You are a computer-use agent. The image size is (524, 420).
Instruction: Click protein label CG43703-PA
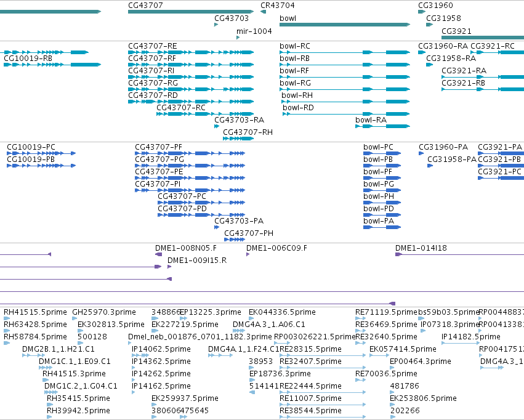click(x=239, y=221)
